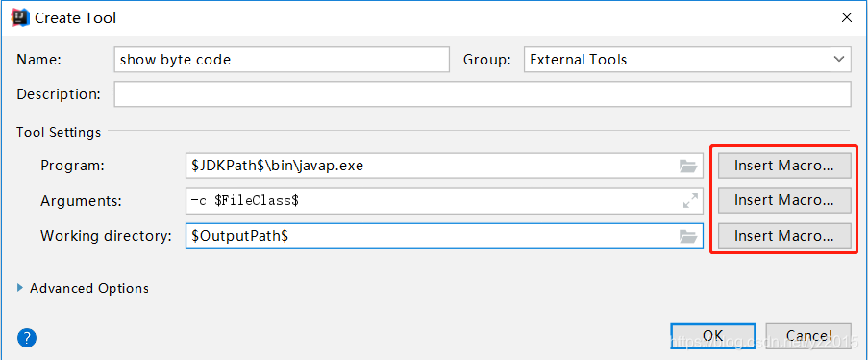Click the 'Arguments:' label
Viewport: 868px width, 360px height.
click(x=81, y=201)
